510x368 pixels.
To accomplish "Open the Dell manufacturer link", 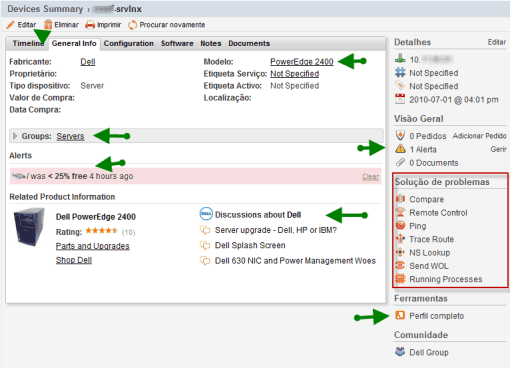I will [x=88, y=62].
